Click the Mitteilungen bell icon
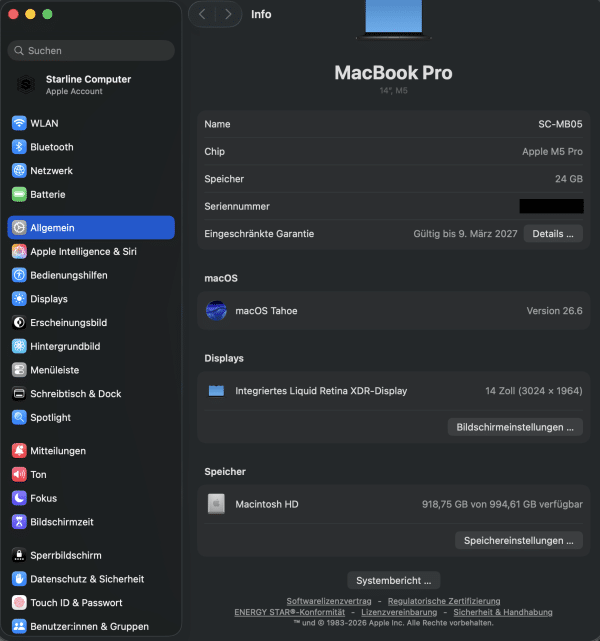The height and width of the screenshot is (641, 600). [x=19, y=451]
